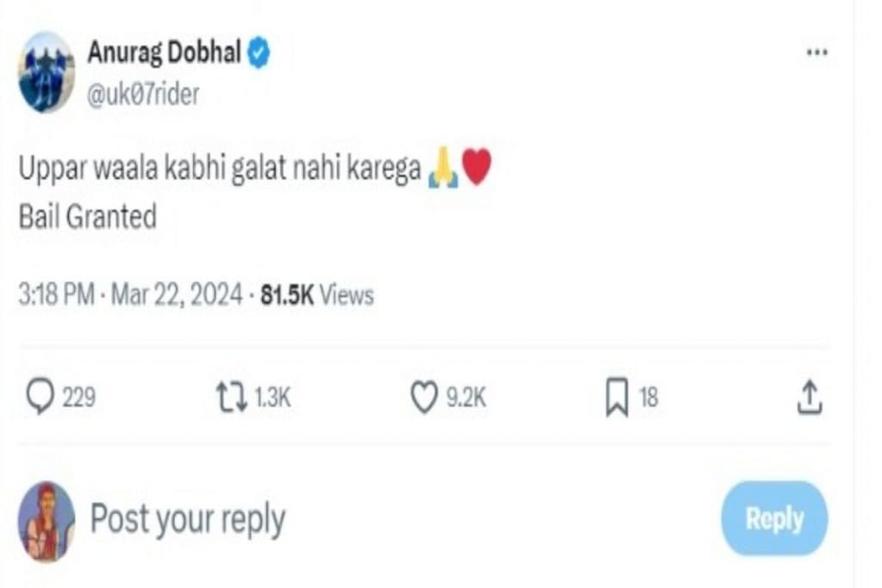Click the reply speech bubble icon
This screenshot has height=588, width=882.
click(x=40, y=398)
